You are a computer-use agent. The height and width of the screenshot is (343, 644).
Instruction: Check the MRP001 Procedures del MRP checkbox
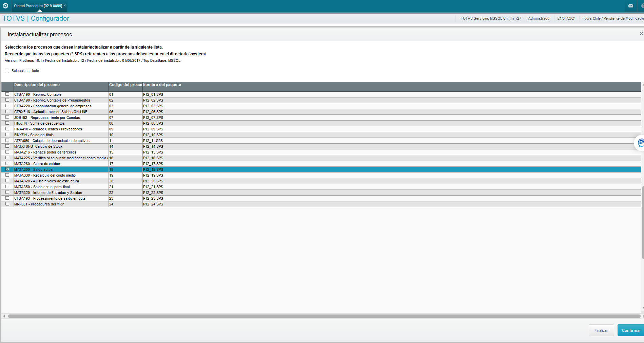pos(7,204)
